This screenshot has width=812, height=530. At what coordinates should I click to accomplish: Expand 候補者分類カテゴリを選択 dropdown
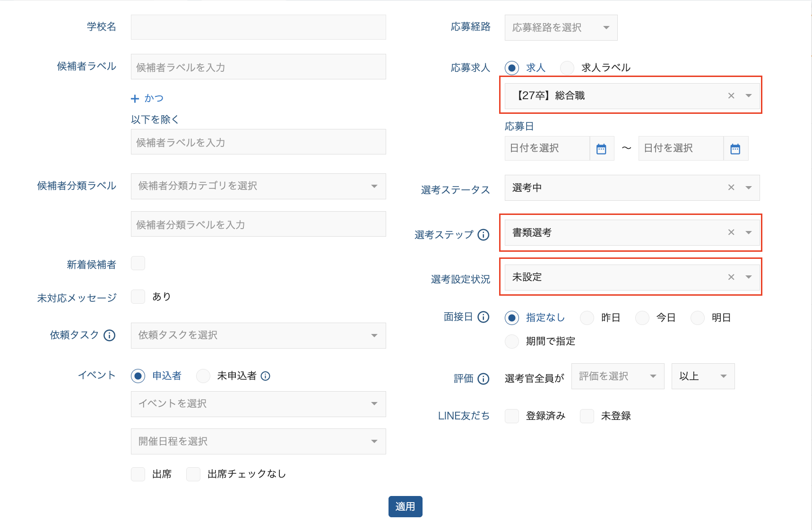(x=258, y=186)
